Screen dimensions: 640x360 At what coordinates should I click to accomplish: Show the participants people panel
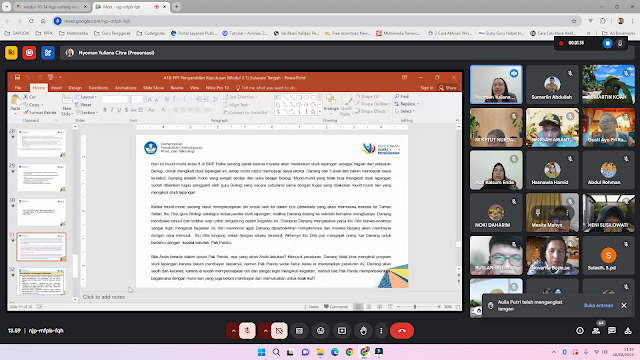coord(596,331)
